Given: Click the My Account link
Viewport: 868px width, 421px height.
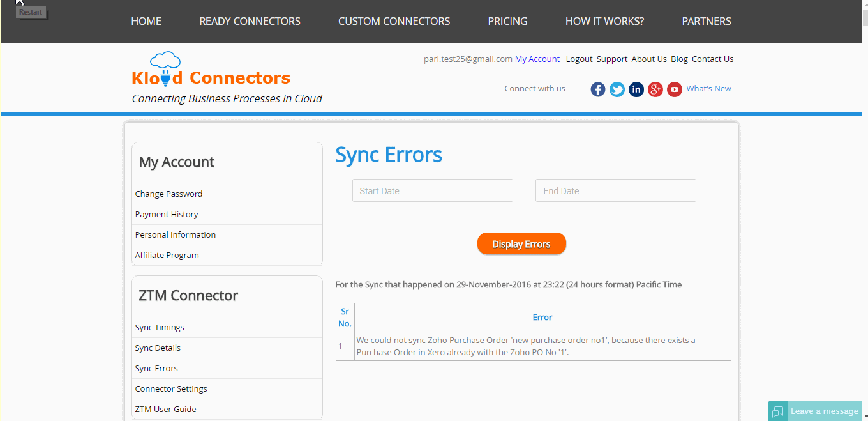Looking at the screenshot, I should [x=537, y=59].
